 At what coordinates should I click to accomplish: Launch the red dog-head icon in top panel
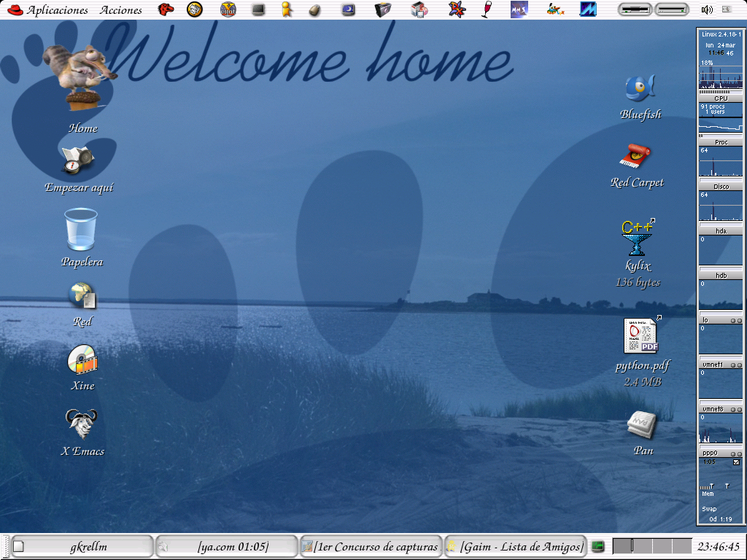(166, 9)
